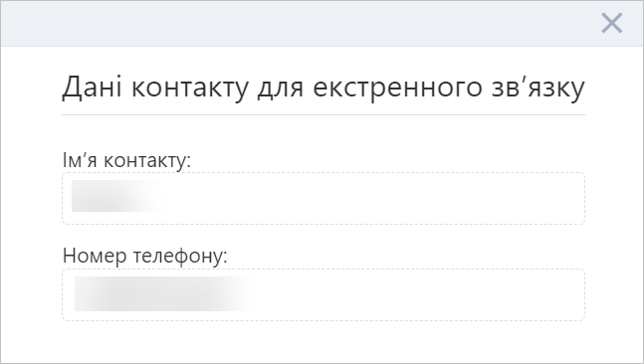Click the Ім'я контакту label
The height and width of the screenshot is (364, 644).
click(x=126, y=160)
